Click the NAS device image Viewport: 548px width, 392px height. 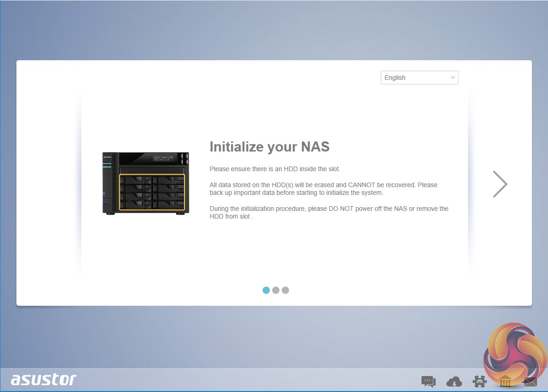coord(145,183)
